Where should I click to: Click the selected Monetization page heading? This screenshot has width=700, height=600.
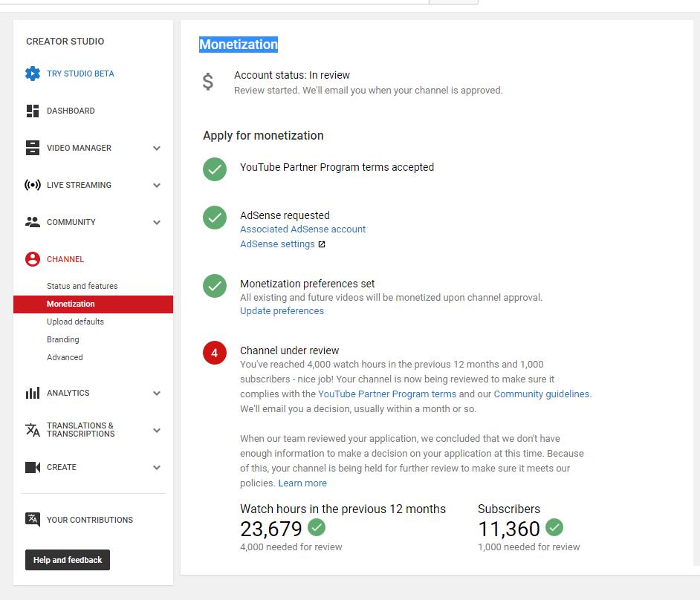pyautogui.click(x=239, y=45)
